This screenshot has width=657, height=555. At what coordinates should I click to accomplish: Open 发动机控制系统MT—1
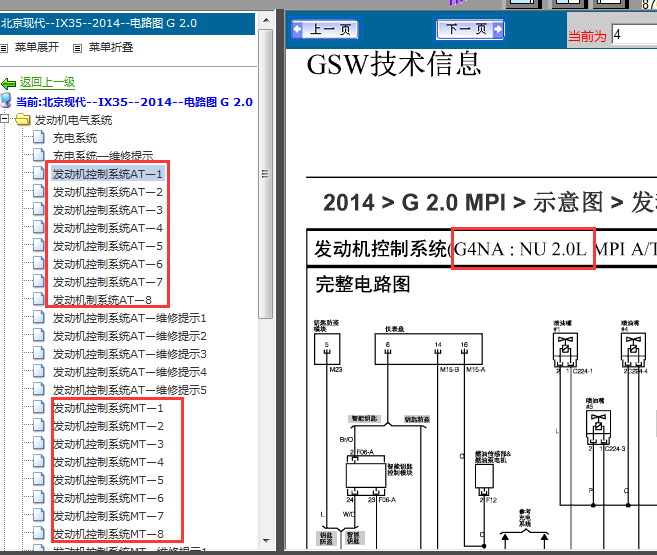click(108, 408)
